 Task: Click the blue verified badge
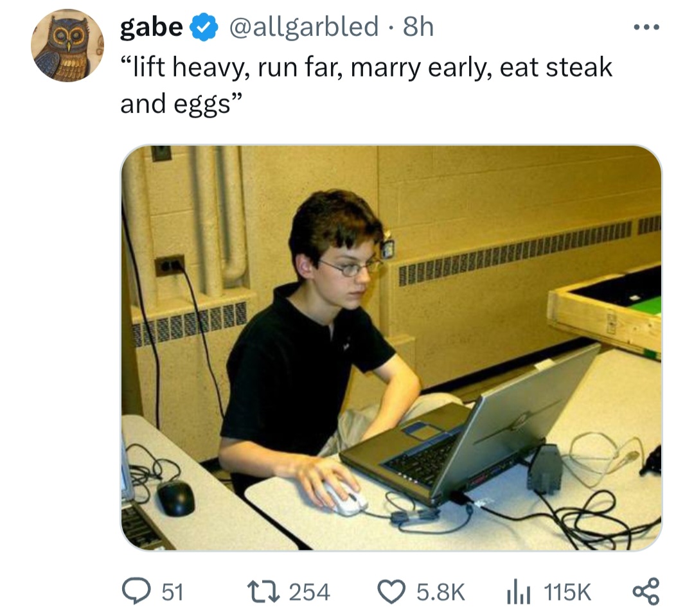[x=201, y=28]
